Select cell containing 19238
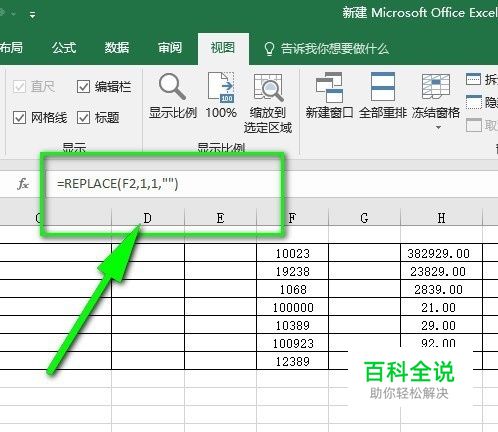Image resolution: width=498 pixels, height=432 pixels. click(293, 271)
